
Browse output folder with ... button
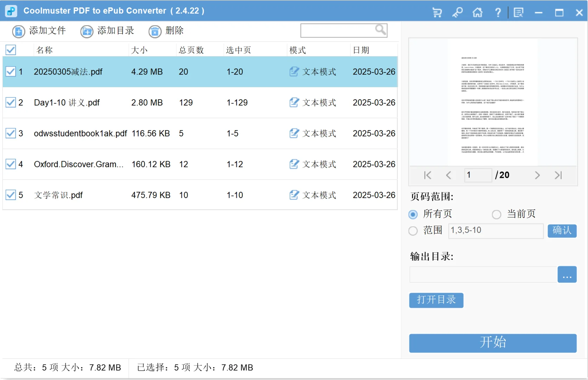pyautogui.click(x=567, y=274)
